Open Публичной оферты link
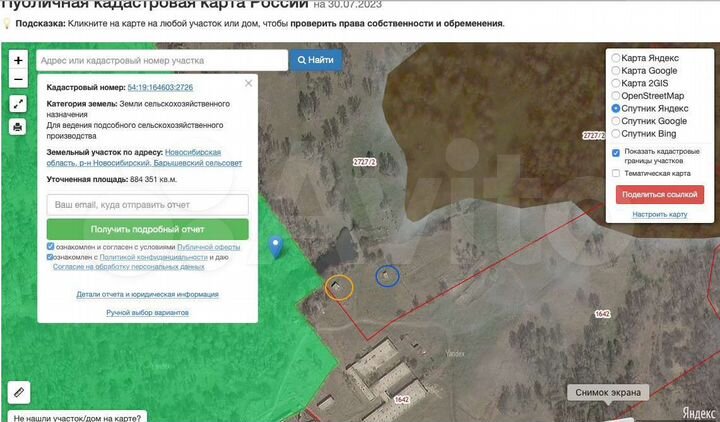The image size is (720, 422). (208, 247)
